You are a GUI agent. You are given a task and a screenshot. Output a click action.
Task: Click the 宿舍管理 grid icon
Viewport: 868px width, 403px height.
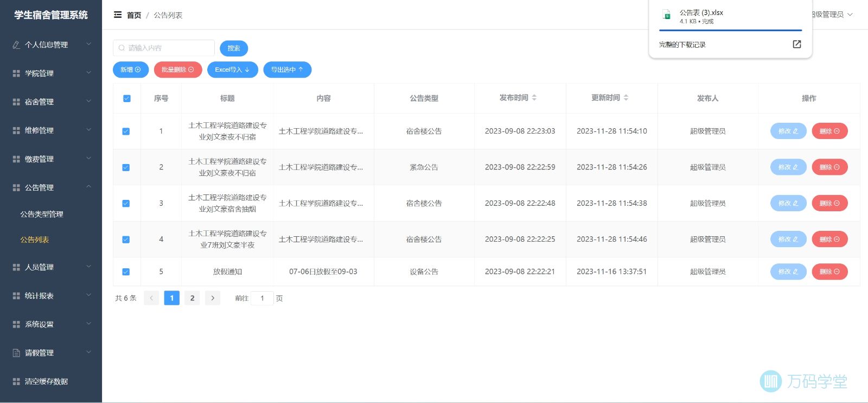coord(16,102)
